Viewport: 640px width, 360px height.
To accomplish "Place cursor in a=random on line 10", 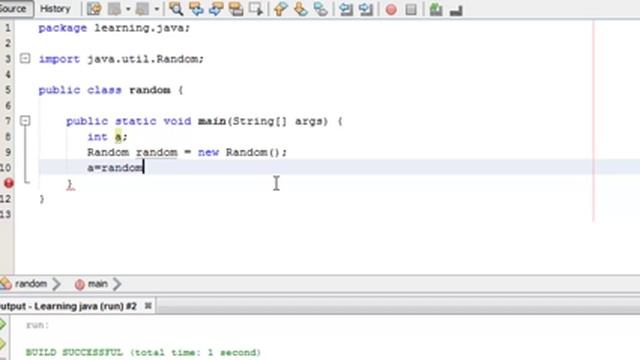I will point(115,168).
